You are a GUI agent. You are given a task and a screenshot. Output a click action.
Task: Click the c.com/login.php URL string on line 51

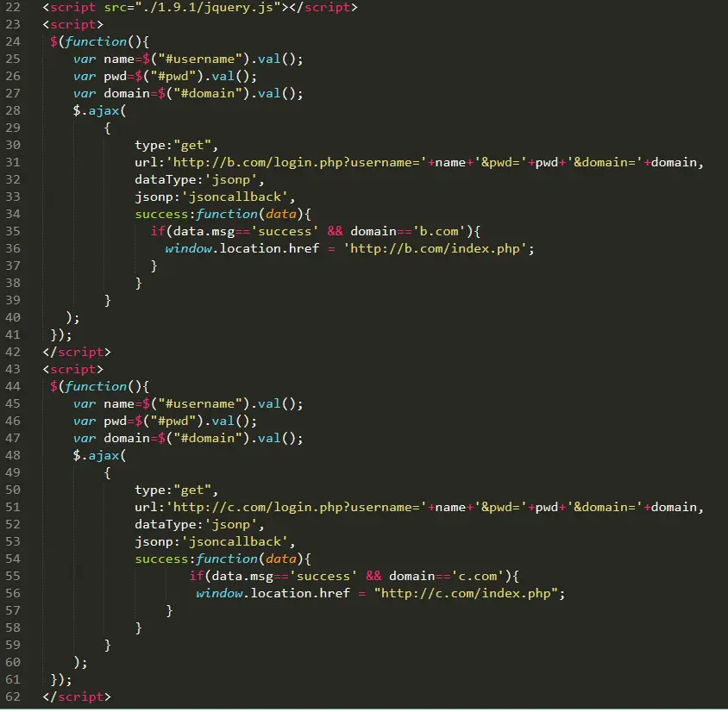pyautogui.click(x=297, y=508)
